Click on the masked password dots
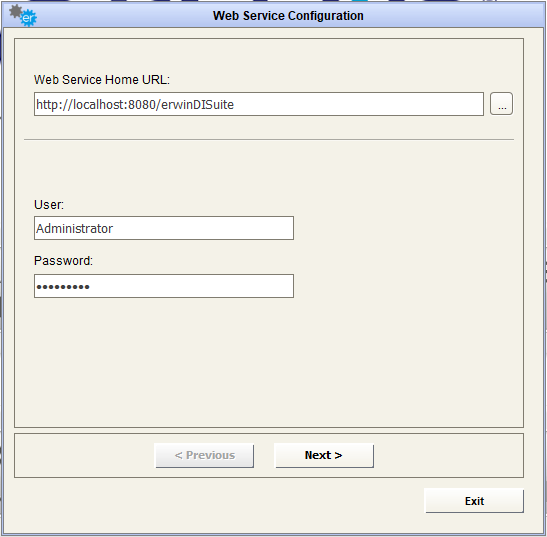Screen dimensions: 547x537 click(x=63, y=287)
